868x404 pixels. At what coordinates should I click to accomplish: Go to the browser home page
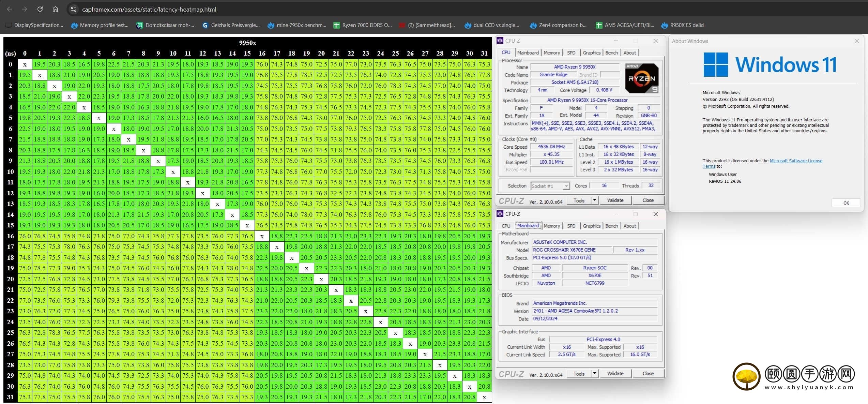55,9
